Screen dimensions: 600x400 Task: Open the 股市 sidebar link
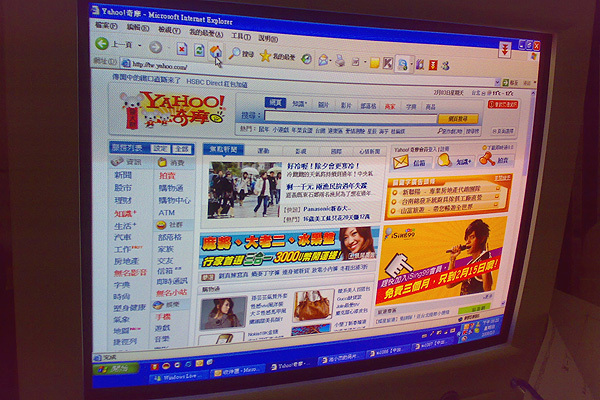(x=123, y=188)
